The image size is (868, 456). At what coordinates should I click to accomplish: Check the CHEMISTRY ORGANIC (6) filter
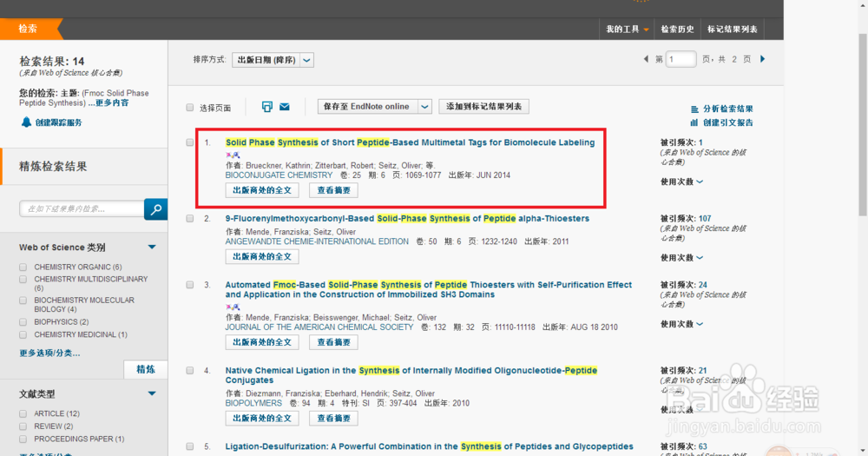pos(23,267)
